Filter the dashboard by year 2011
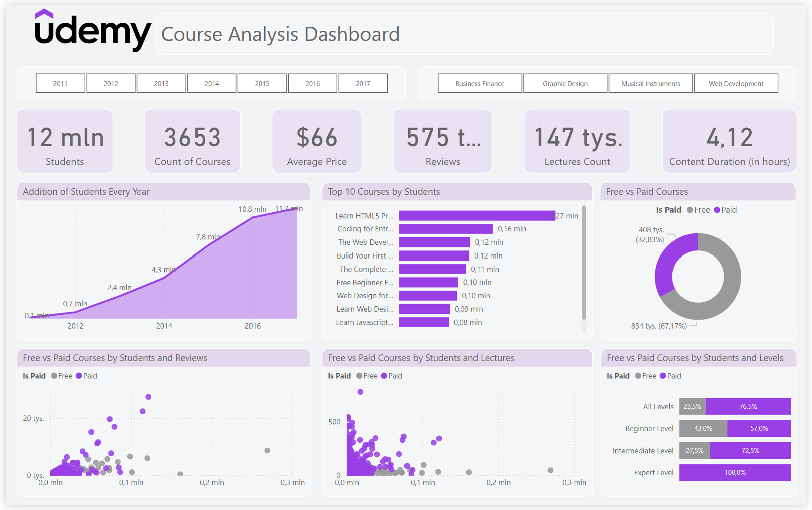This screenshot has height=510, width=812. pyautogui.click(x=60, y=83)
